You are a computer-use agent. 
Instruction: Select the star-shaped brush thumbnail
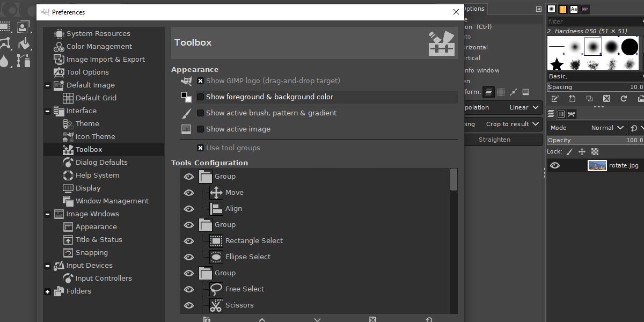point(557,64)
